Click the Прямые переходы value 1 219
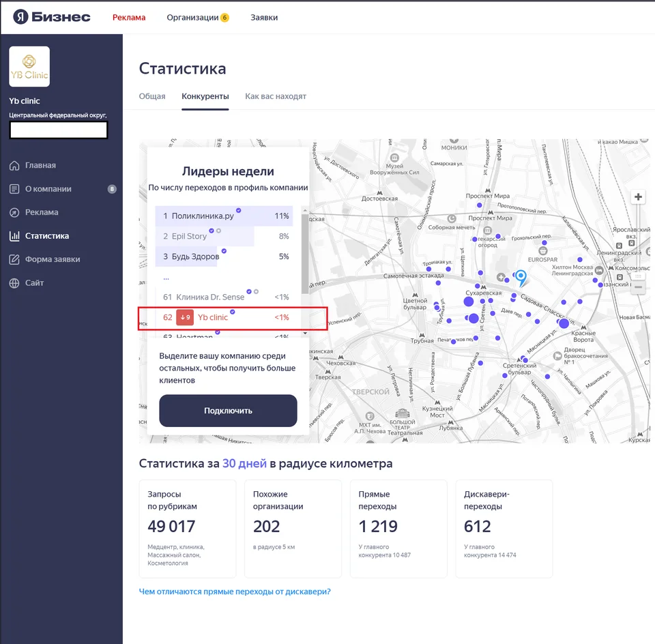The width and height of the screenshot is (655, 644). (378, 526)
